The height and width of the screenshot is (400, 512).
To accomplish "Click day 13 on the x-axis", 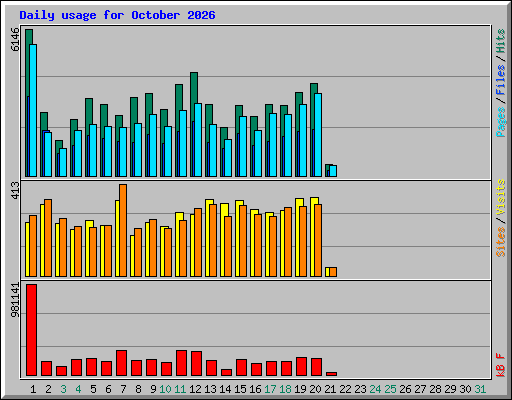I will tap(210, 389).
